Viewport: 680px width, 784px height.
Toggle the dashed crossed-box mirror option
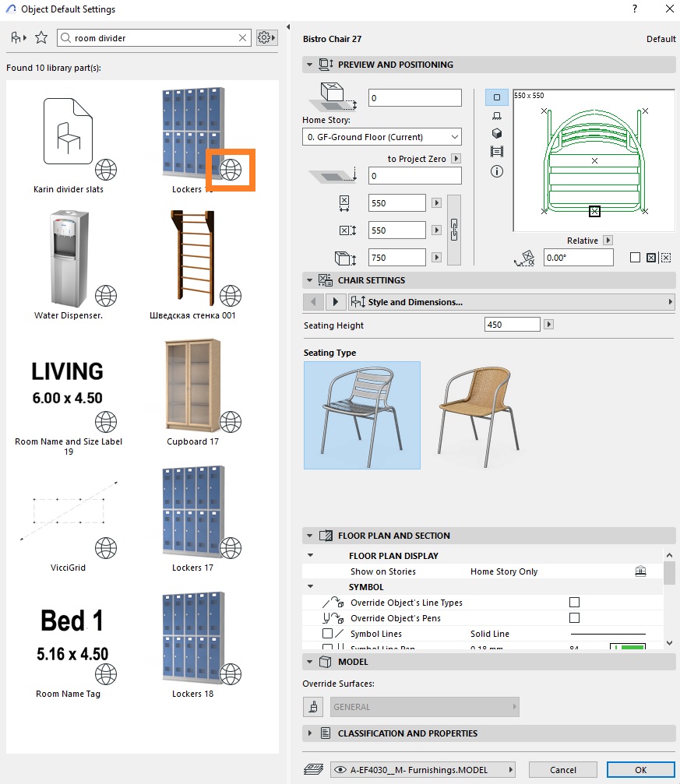(665, 258)
